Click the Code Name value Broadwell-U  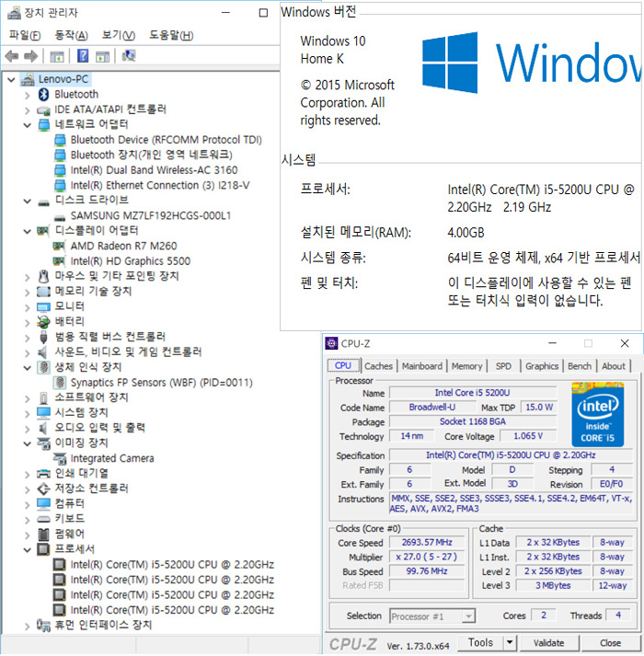(x=432, y=407)
